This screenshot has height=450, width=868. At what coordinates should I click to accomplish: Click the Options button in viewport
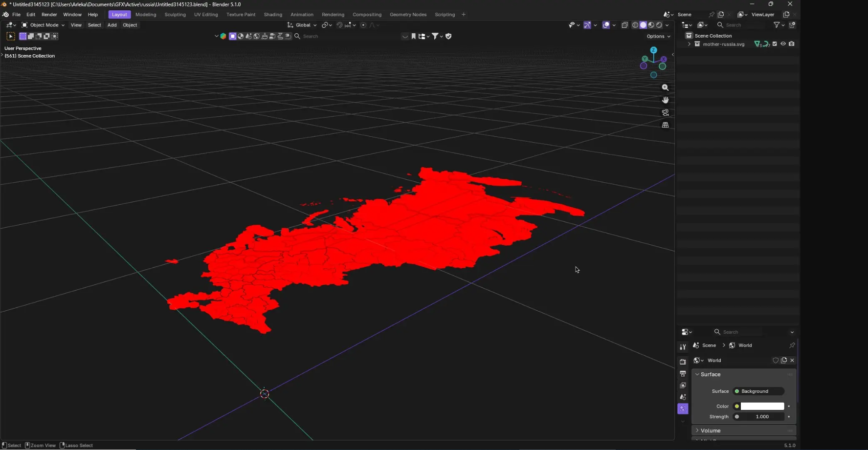[658, 36]
